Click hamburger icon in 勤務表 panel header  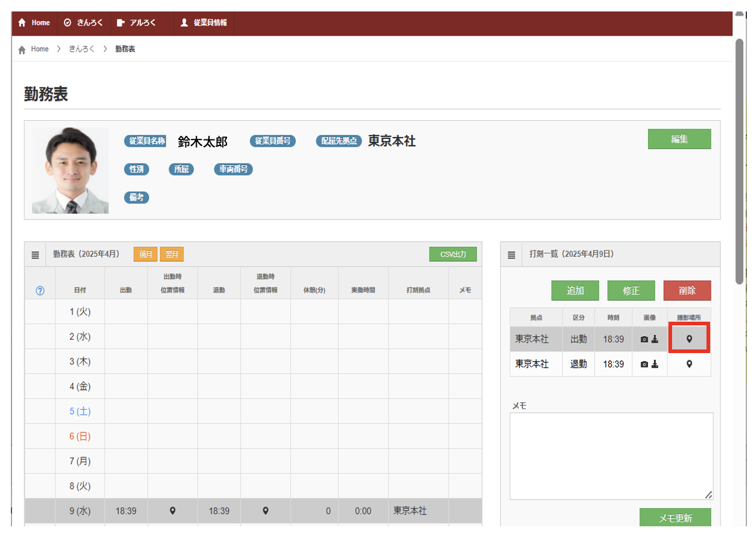tap(36, 255)
